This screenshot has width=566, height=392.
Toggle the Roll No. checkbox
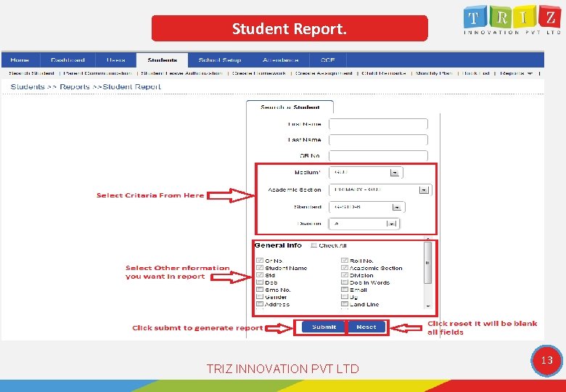coord(345,261)
